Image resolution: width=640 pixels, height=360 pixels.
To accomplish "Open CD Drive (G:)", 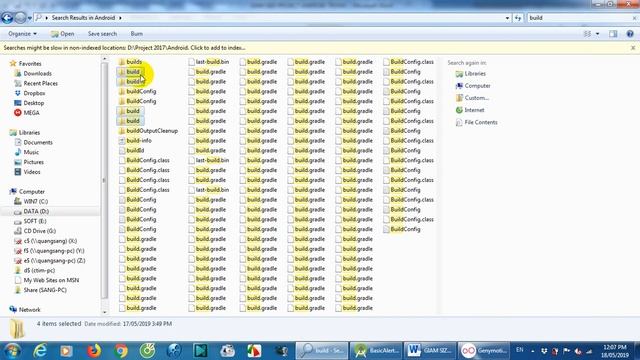I will point(39,231).
